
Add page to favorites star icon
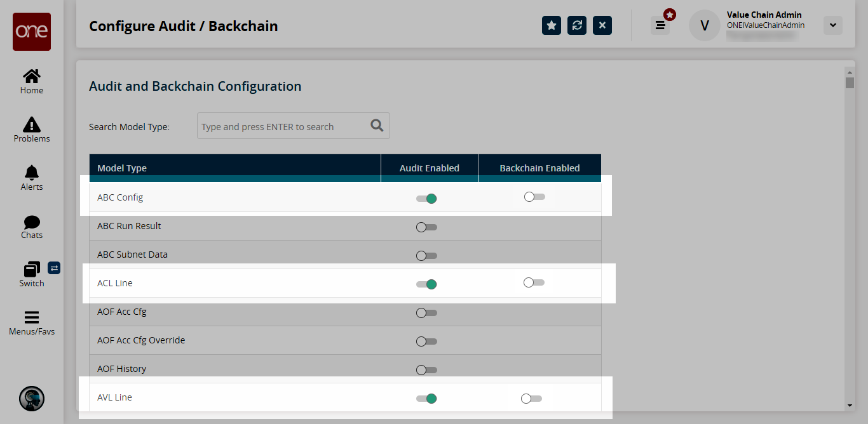coord(552,25)
